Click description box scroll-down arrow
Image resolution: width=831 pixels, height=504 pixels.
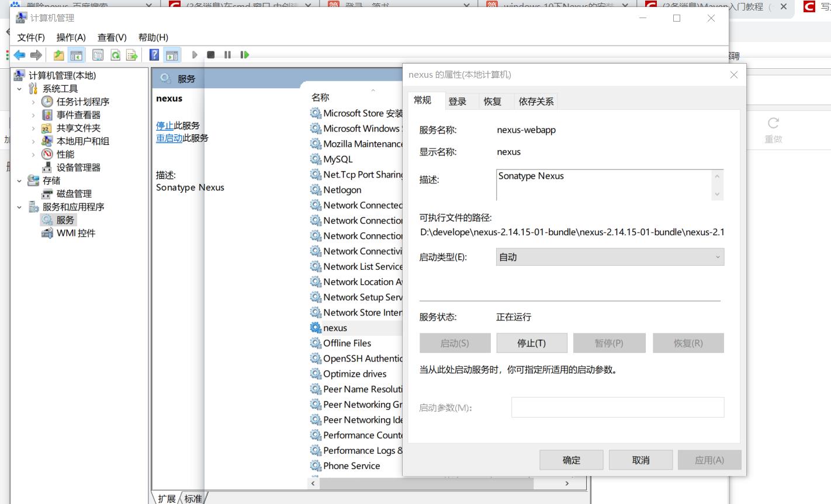click(x=718, y=194)
